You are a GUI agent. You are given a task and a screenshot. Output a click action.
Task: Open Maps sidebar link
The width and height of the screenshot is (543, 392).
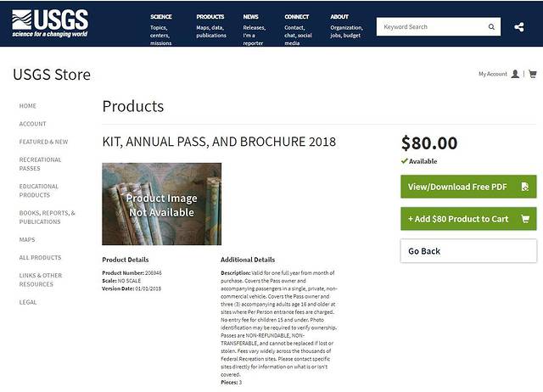click(27, 239)
